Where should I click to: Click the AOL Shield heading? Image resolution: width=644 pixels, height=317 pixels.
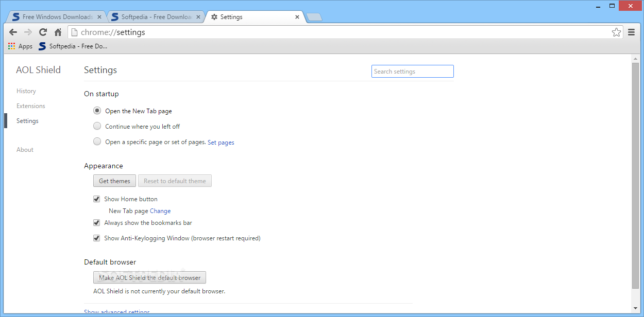point(39,70)
